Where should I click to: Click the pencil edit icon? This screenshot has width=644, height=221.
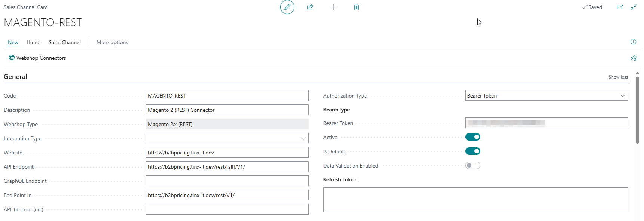tap(287, 7)
